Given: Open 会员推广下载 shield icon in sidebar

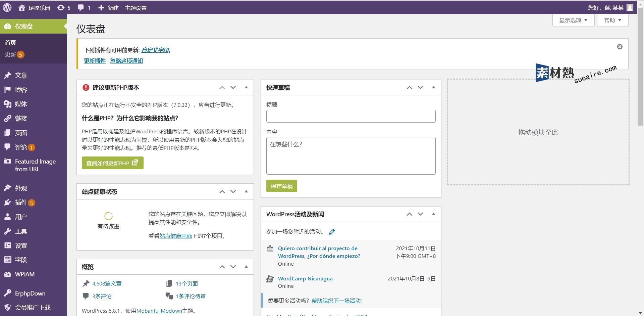Looking at the screenshot, I should [x=7, y=307].
